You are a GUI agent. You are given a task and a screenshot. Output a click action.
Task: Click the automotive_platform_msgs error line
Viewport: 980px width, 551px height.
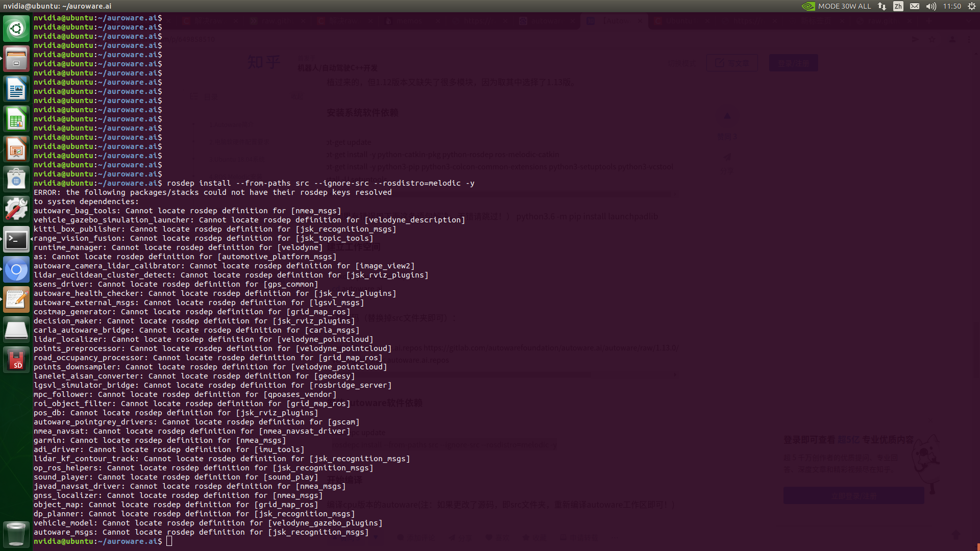click(185, 257)
